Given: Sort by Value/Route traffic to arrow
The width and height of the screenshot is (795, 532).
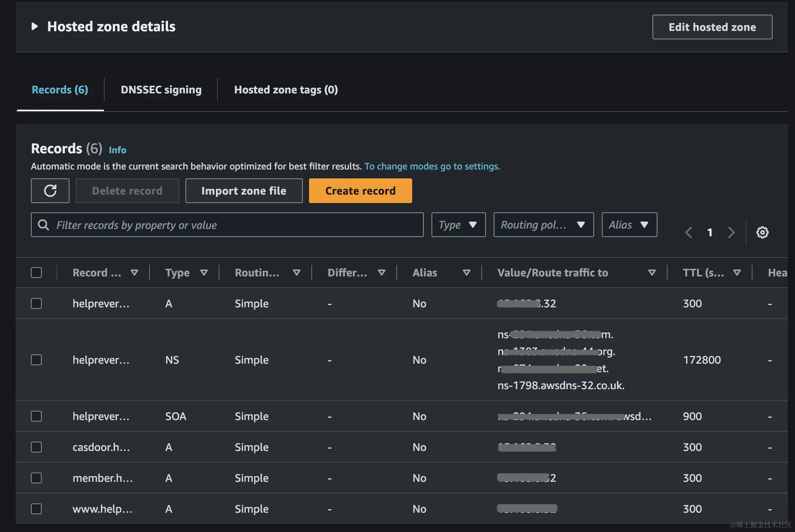Looking at the screenshot, I should (652, 273).
